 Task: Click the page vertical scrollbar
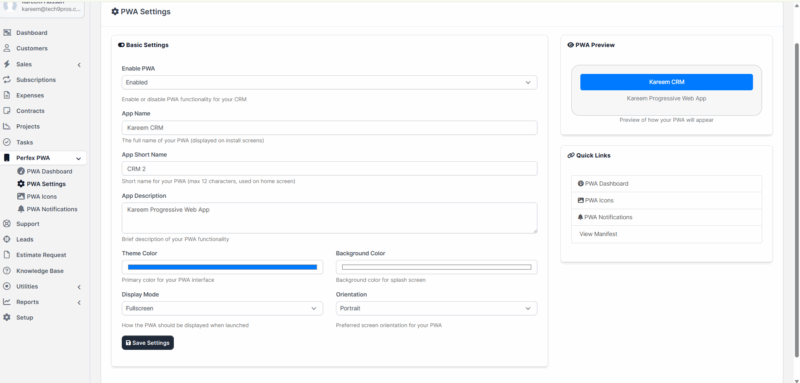[796, 199]
